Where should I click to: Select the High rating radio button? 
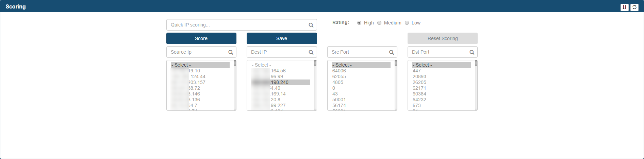359,23
